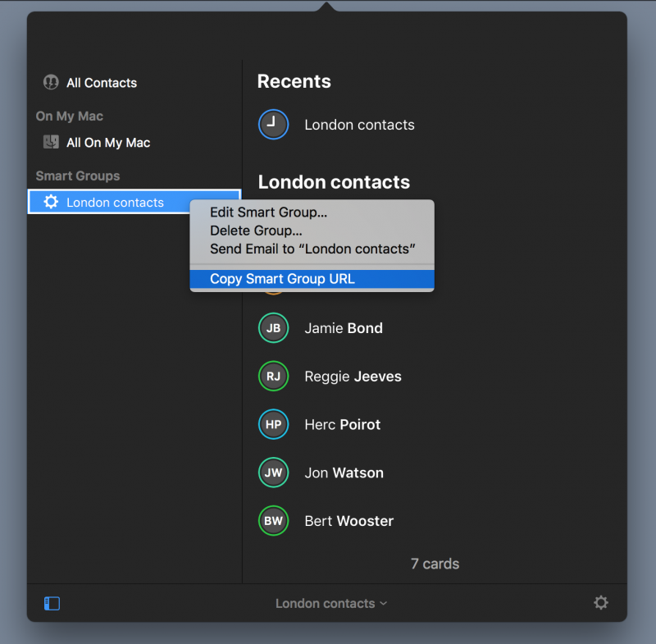Select the London contacts smart group
The width and height of the screenshot is (656, 644).
[134, 202]
